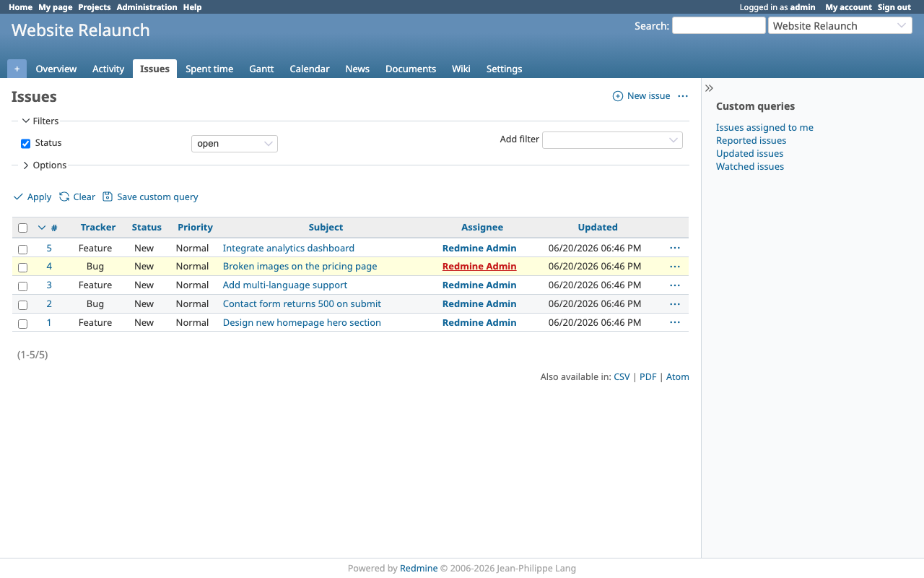Open the Documents tab

[x=411, y=69]
